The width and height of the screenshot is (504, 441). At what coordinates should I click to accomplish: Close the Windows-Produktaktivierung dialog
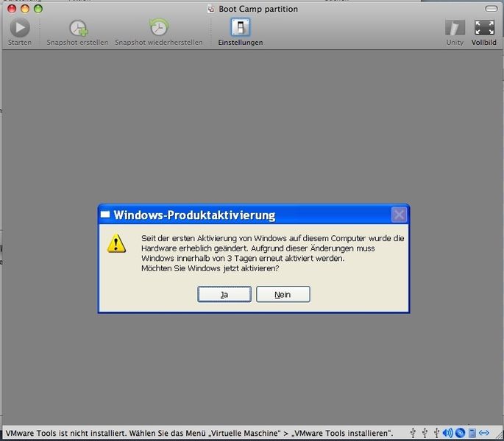400,215
